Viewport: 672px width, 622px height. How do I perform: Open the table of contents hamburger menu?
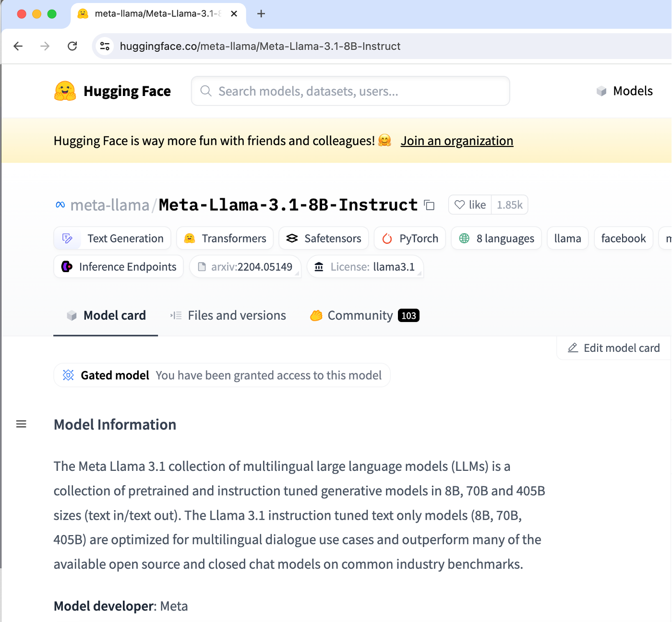click(21, 424)
